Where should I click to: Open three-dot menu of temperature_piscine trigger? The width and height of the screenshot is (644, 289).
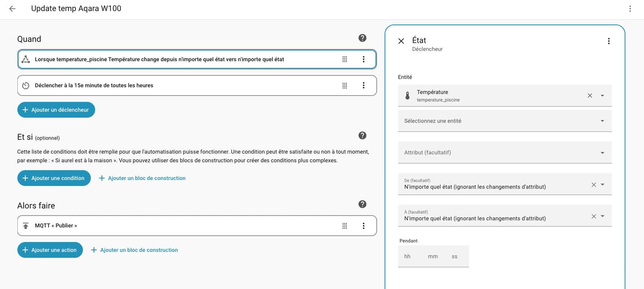(364, 59)
